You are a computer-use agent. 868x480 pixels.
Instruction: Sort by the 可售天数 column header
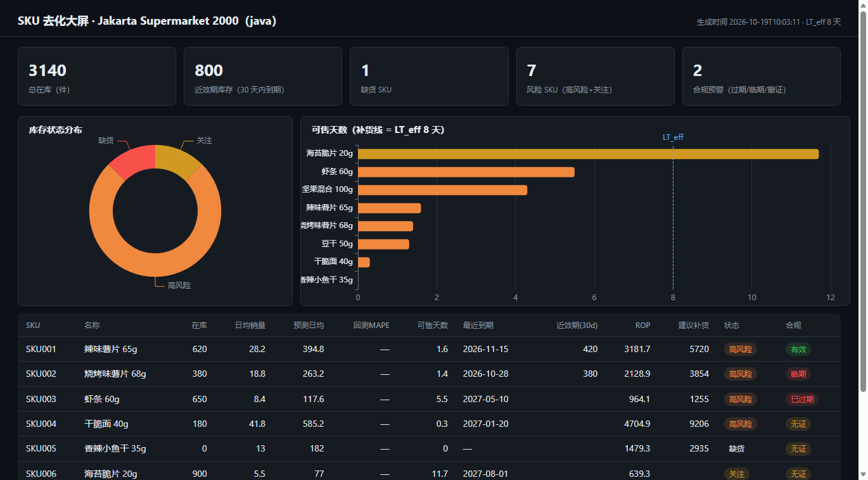(x=433, y=325)
